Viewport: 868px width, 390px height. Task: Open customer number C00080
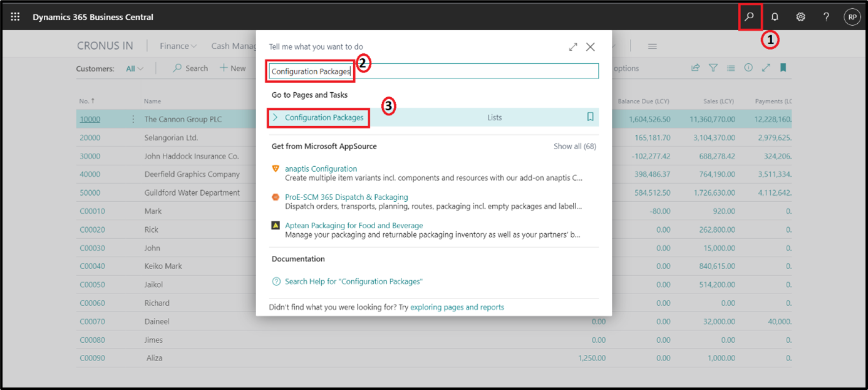(92, 340)
